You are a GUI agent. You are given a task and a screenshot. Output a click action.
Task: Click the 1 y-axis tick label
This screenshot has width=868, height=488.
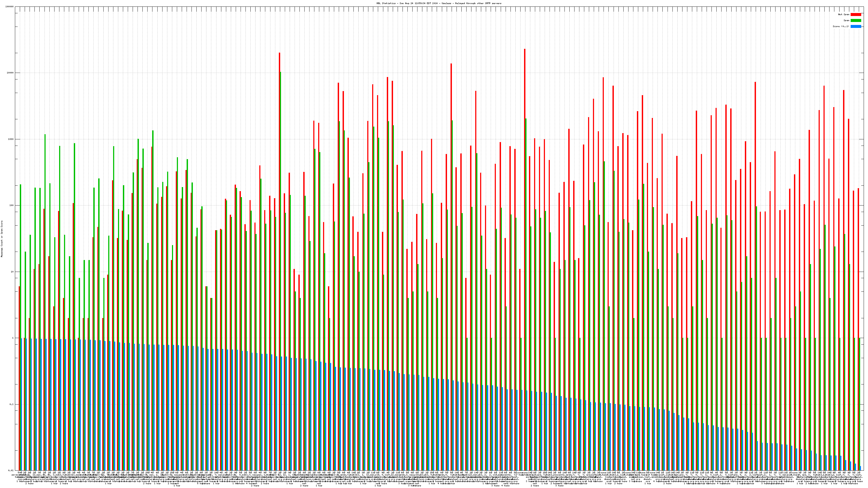(13, 338)
